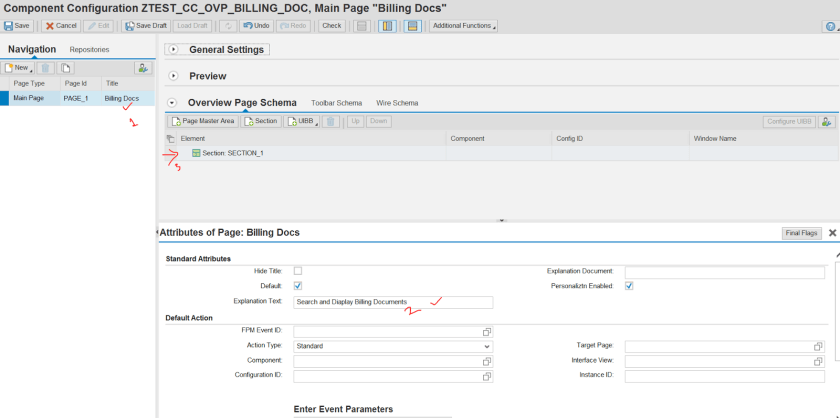Close the Attributes of Page panel
This screenshot has width=840, height=418.
point(832,233)
